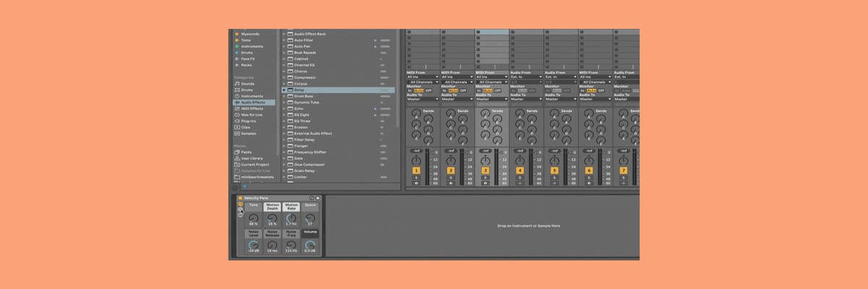Solo track 1
This screenshot has height=289, width=868.
(416, 178)
